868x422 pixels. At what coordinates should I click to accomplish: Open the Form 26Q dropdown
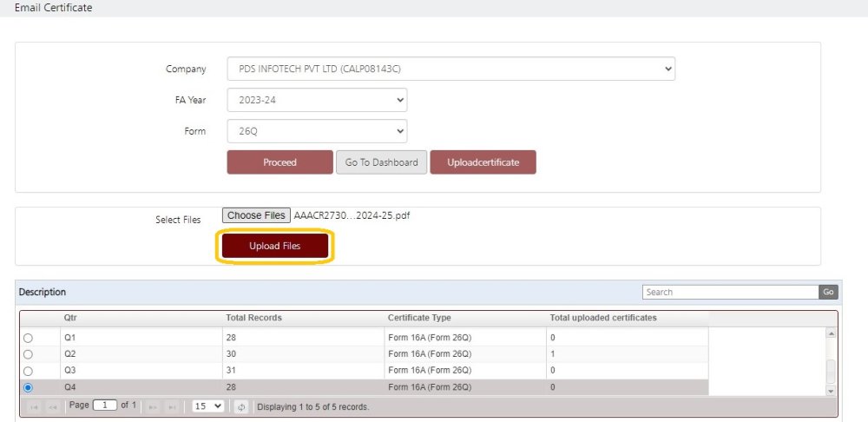pyautogui.click(x=317, y=131)
